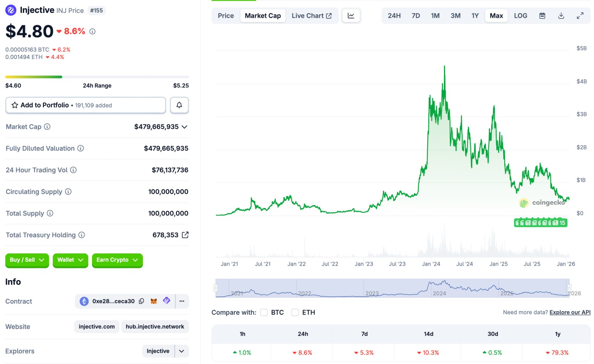594x364 pixels.
Task: Open the Explore our API link
Action: [569, 312]
